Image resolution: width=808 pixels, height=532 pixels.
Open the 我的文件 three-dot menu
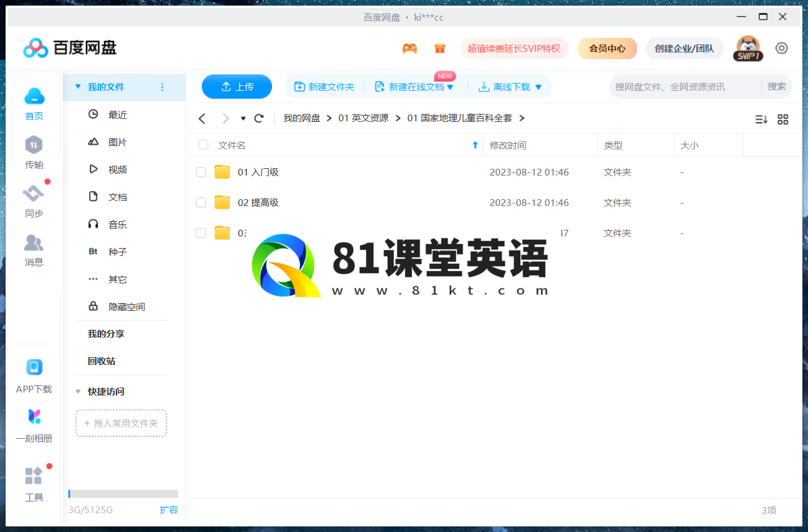pos(162,87)
